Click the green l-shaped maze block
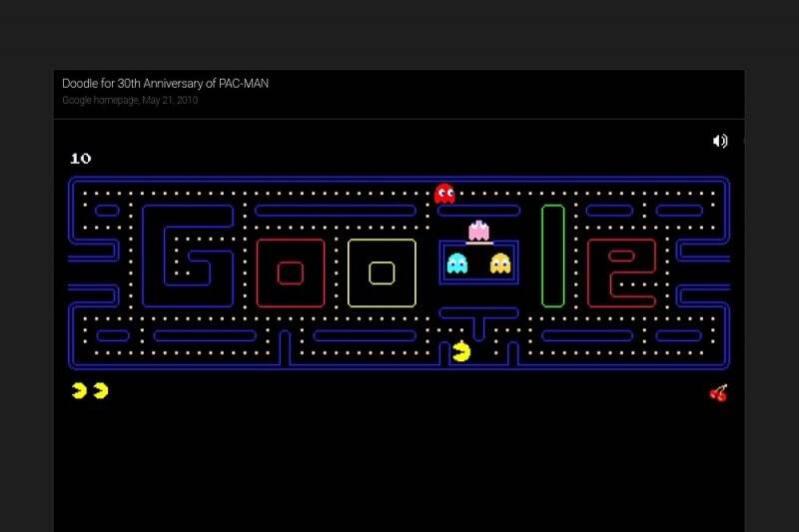This screenshot has height=532, width=799. pyautogui.click(x=553, y=256)
